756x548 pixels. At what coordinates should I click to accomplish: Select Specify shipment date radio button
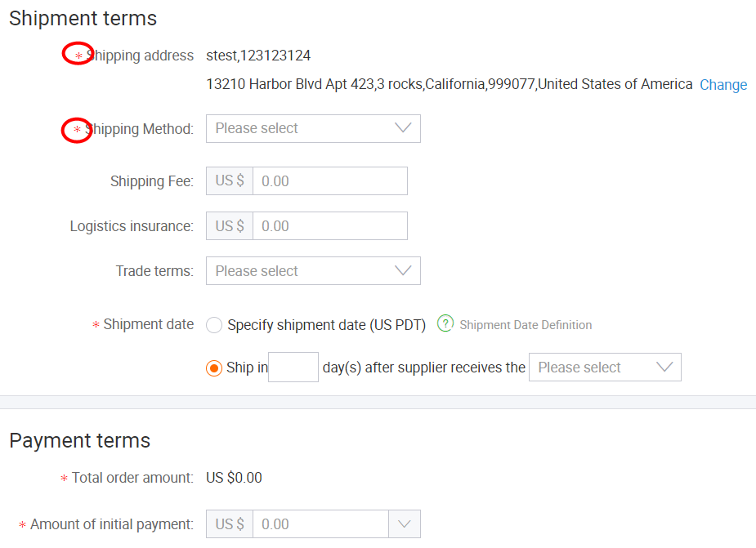(214, 325)
